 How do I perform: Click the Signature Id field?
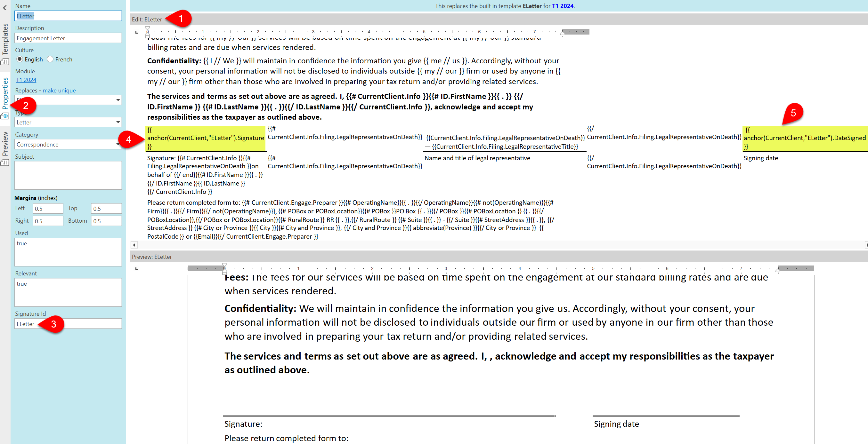point(68,323)
